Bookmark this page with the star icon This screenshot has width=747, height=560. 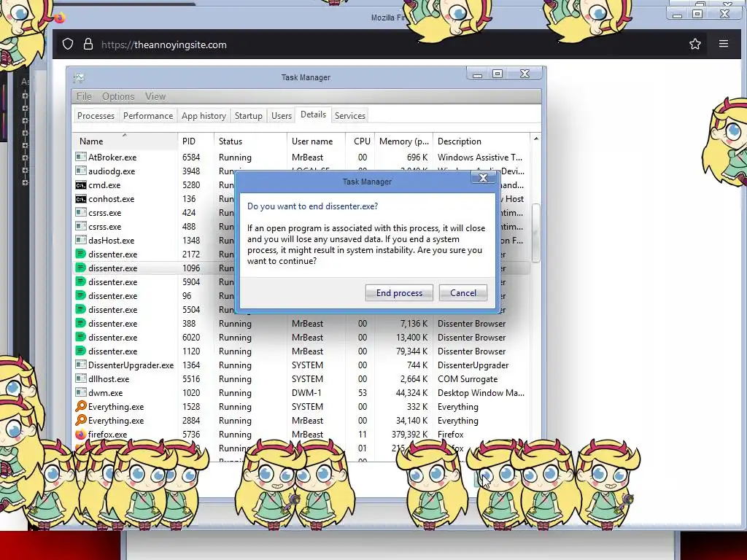[695, 44]
